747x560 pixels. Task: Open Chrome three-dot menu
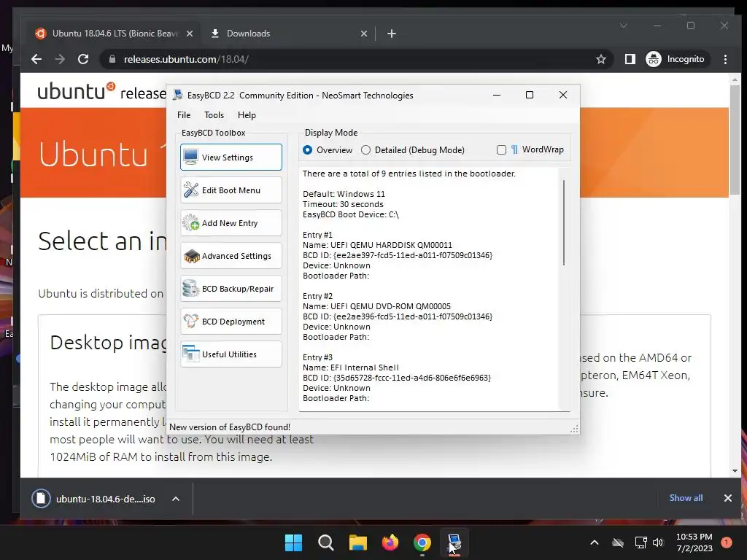click(x=725, y=59)
